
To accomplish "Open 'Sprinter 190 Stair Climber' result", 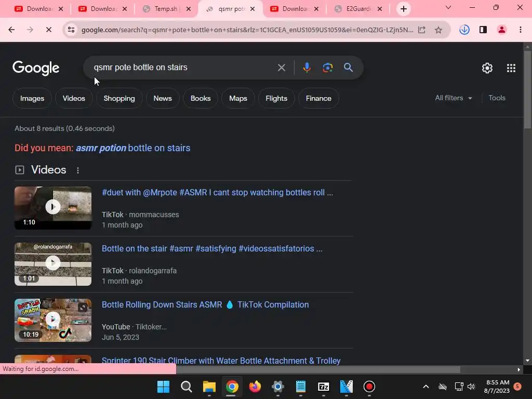I will [x=221, y=361].
